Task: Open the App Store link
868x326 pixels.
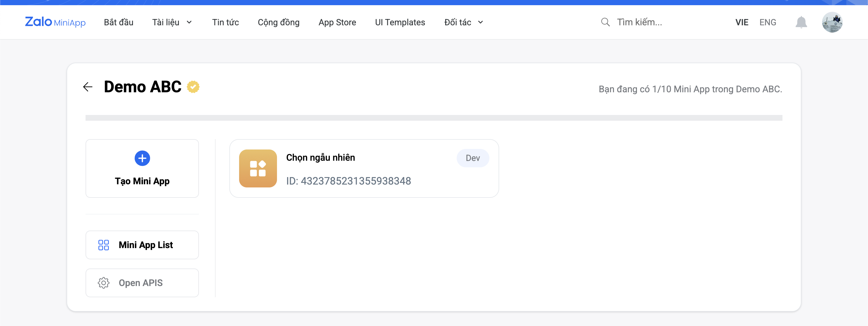Action: (x=337, y=22)
